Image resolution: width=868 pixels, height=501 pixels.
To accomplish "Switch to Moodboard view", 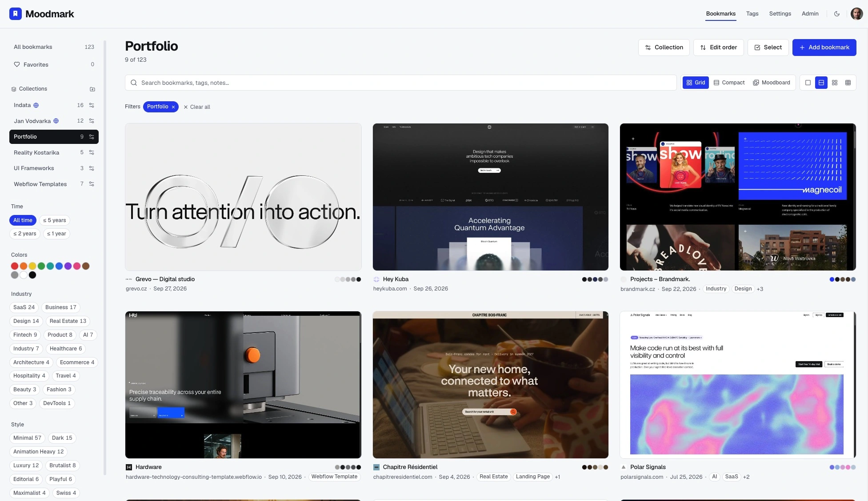I will click(x=772, y=83).
